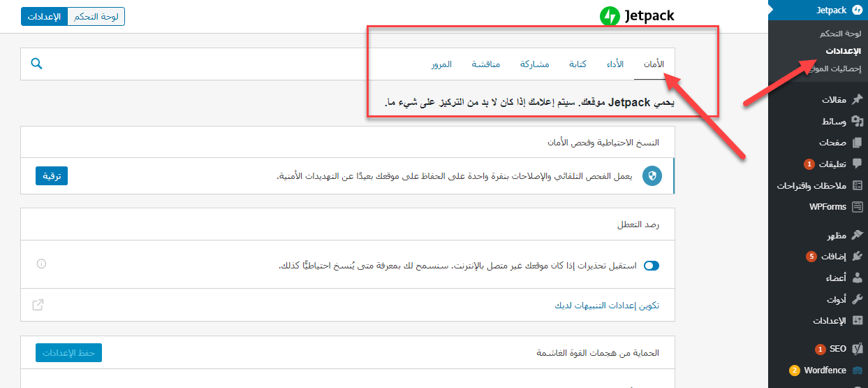This screenshot has width=868, height=388.
Task: Open الإعدادات in Jetpack submenu
Action: 844,51
